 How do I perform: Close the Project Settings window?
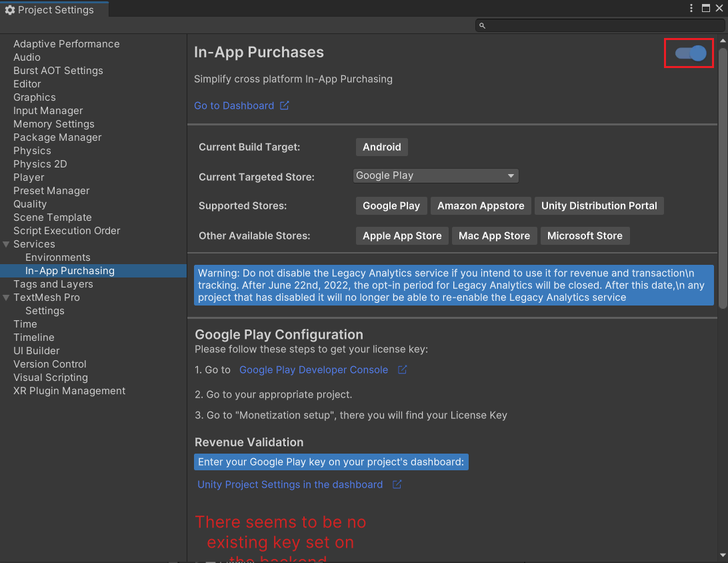click(x=719, y=8)
